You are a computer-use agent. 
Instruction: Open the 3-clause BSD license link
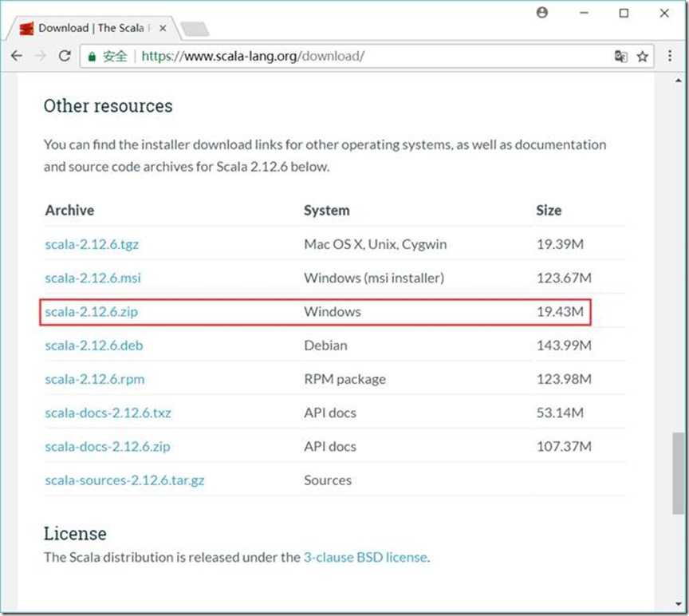click(x=365, y=557)
